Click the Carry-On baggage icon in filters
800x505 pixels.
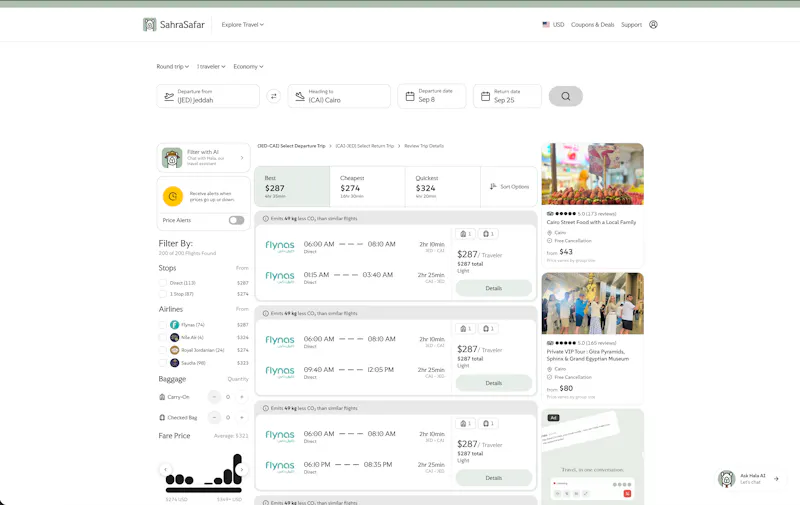pos(162,397)
